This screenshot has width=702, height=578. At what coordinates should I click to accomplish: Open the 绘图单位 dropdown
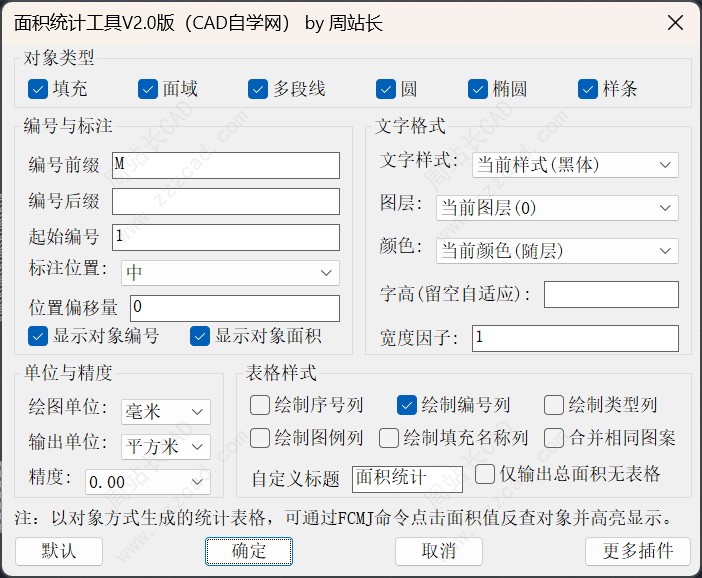coord(165,412)
